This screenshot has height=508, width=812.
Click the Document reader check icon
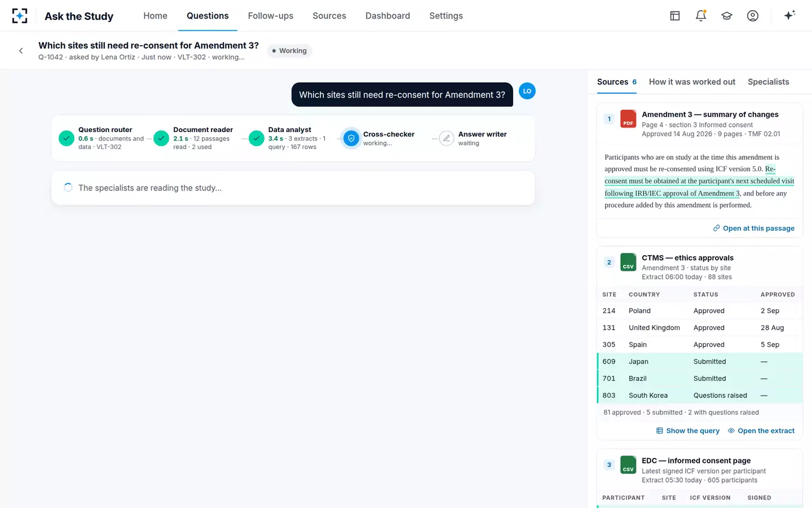pos(161,138)
